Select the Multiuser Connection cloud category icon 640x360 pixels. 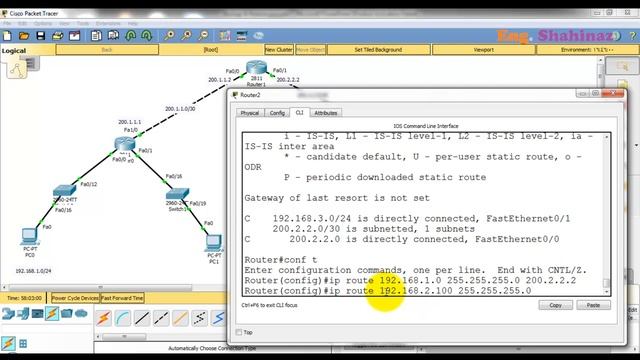click(81, 313)
